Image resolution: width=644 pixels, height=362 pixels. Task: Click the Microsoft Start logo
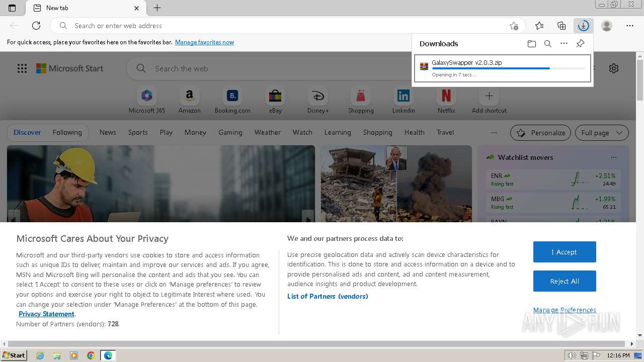click(69, 68)
